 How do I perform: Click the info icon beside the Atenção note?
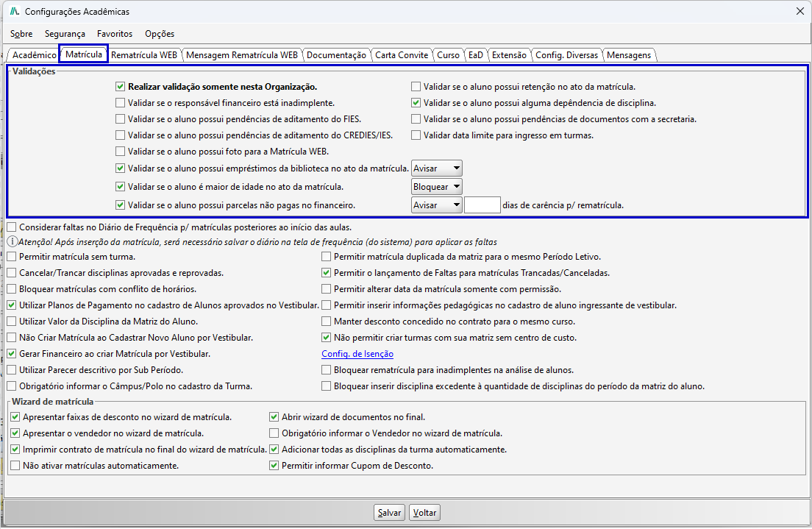[12, 241]
